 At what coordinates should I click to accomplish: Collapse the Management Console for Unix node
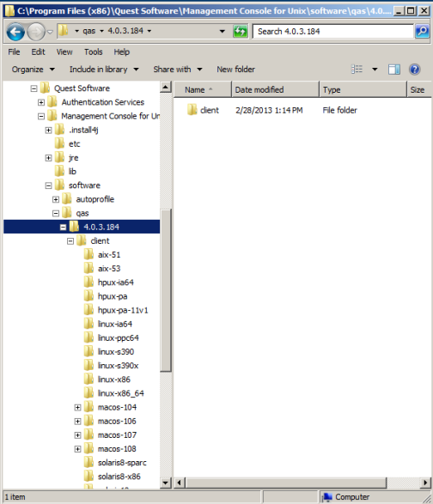pos(41,117)
